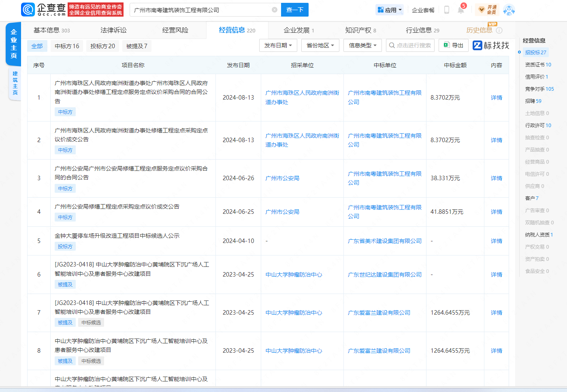Click the 投标方 tag in row 5
This screenshot has height=392, width=567.
[65, 247]
